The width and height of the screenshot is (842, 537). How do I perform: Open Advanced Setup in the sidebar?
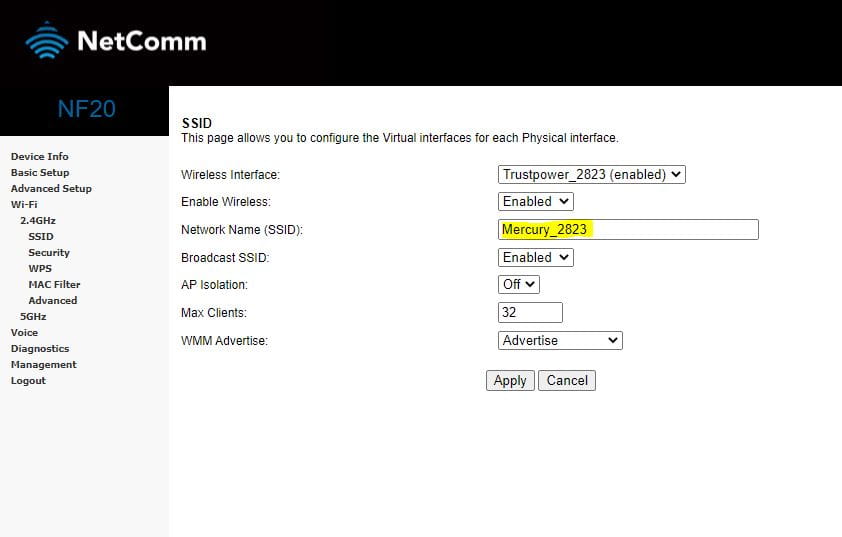pyautogui.click(x=51, y=188)
